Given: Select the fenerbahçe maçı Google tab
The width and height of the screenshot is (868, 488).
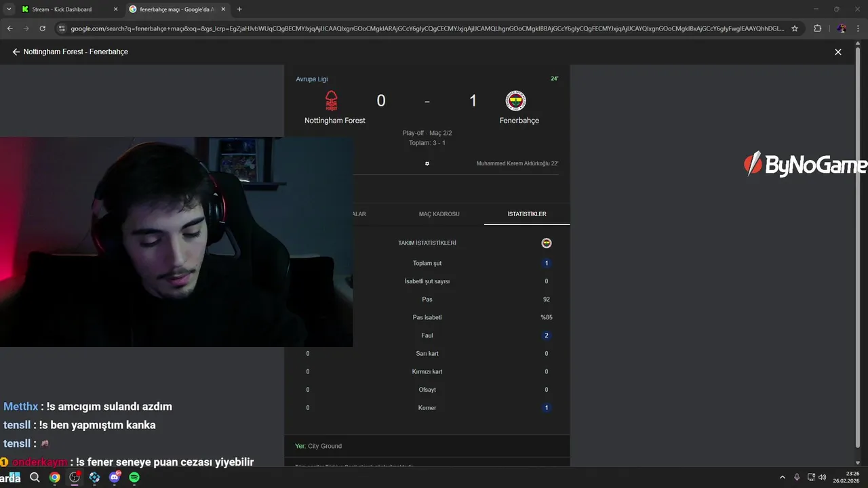Looking at the screenshot, I should tap(177, 9).
